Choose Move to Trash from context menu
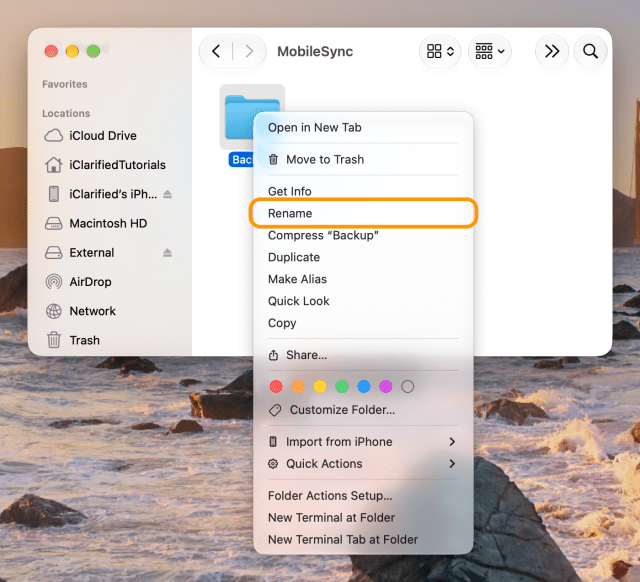Viewport: 640px width, 582px height. (363, 160)
